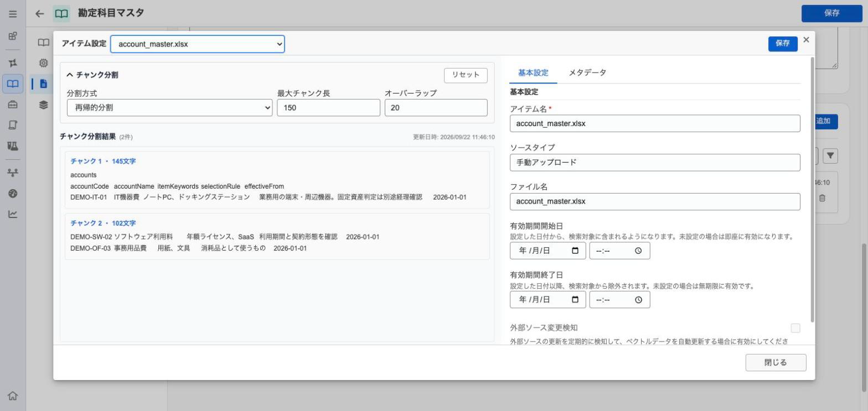Open the line chart icon in the left rail
The width and height of the screenshot is (868, 411).
click(x=13, y=214)
